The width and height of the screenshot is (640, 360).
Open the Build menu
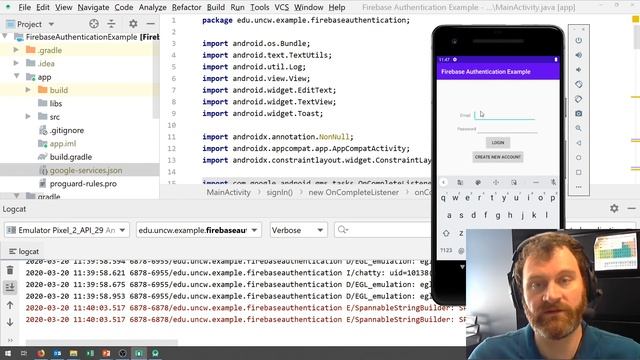216,7
